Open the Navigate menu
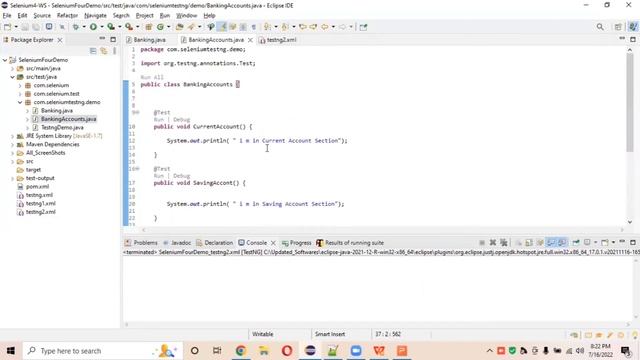This screenshot has width=640, height=360. tap(95, 16)
